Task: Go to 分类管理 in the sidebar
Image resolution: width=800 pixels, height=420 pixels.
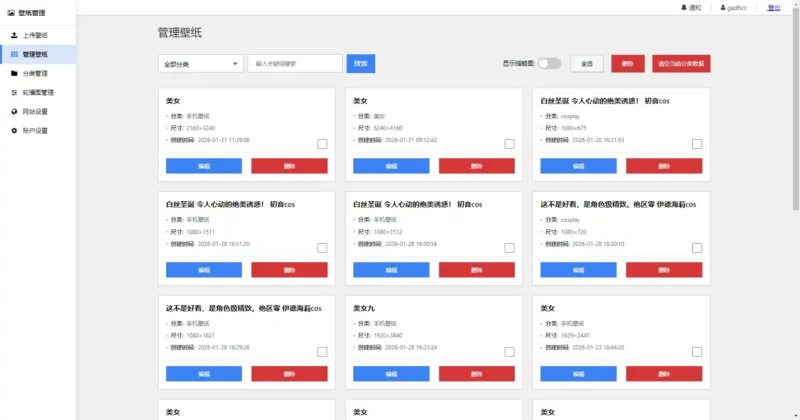Action: click(35, 73)
